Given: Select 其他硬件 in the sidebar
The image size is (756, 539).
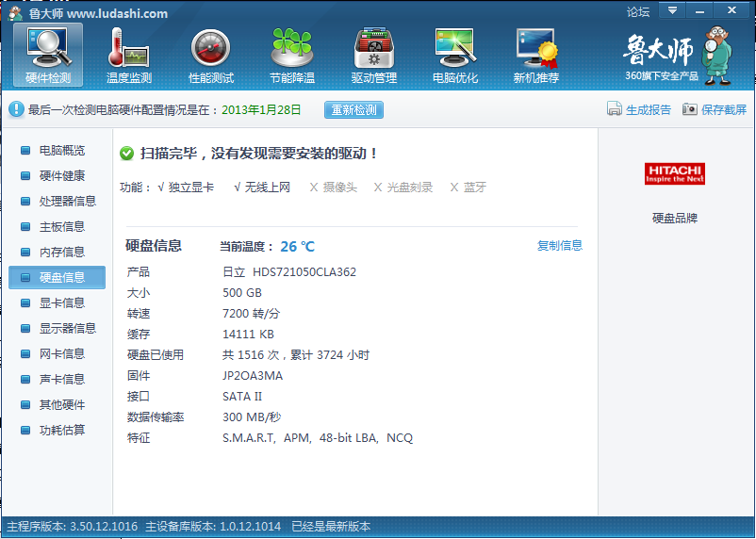Looking at the screenshot, I should coord(57,404).
